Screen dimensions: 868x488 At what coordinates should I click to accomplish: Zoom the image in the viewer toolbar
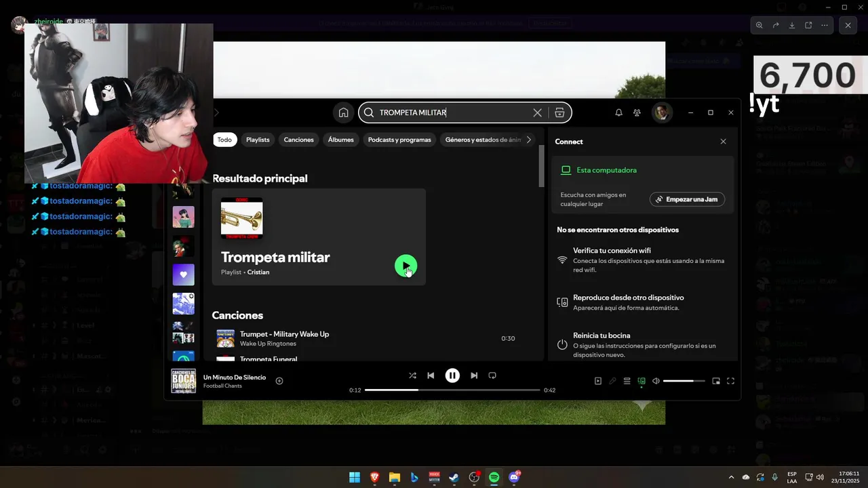pos(759,25)
